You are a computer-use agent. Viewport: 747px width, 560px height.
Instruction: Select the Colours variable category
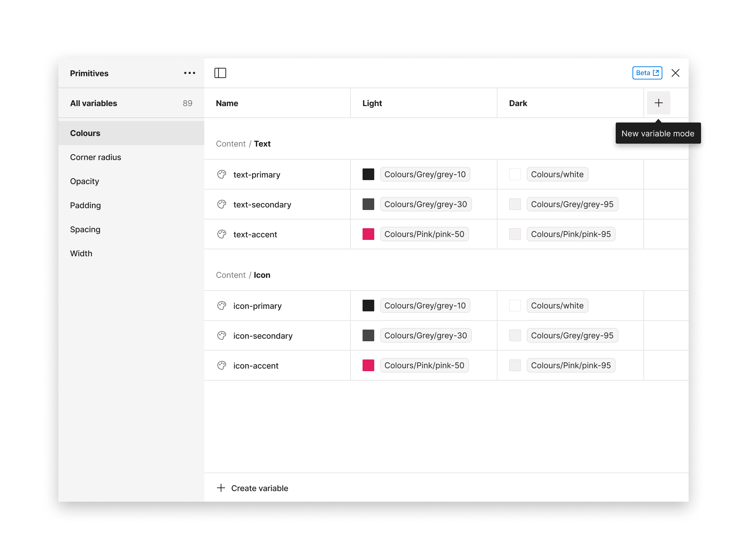tap(85, 133)
